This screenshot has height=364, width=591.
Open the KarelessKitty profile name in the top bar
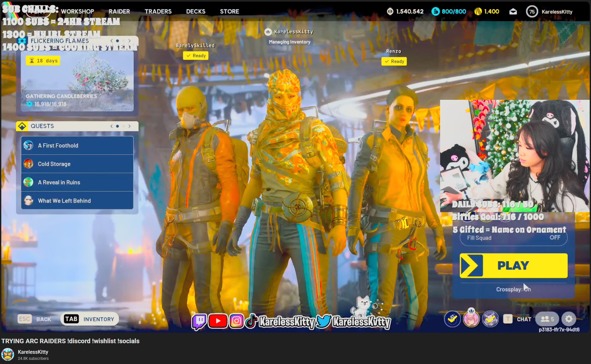(x=557, y=12)
